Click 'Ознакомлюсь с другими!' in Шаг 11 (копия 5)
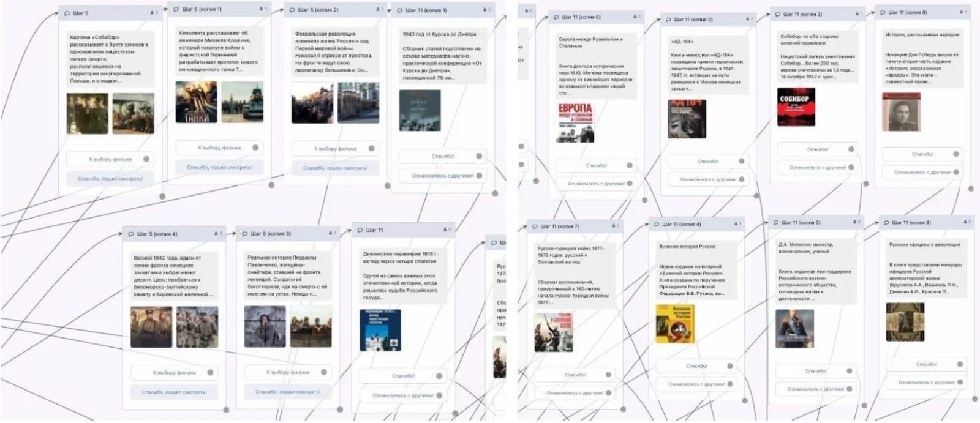Viewport: 980px width, 423px height. (x=816, y=389)
